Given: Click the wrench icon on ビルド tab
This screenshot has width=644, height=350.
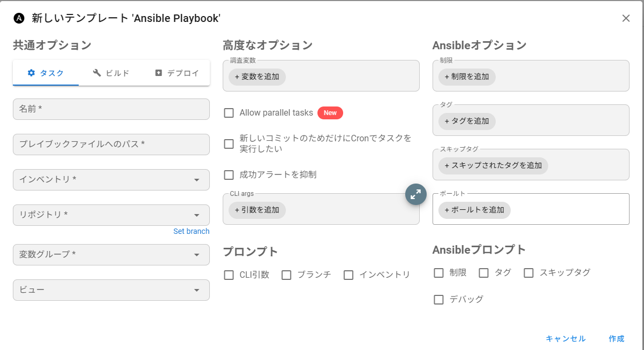Looking at the screenshot, I should [x=97, y=73].
